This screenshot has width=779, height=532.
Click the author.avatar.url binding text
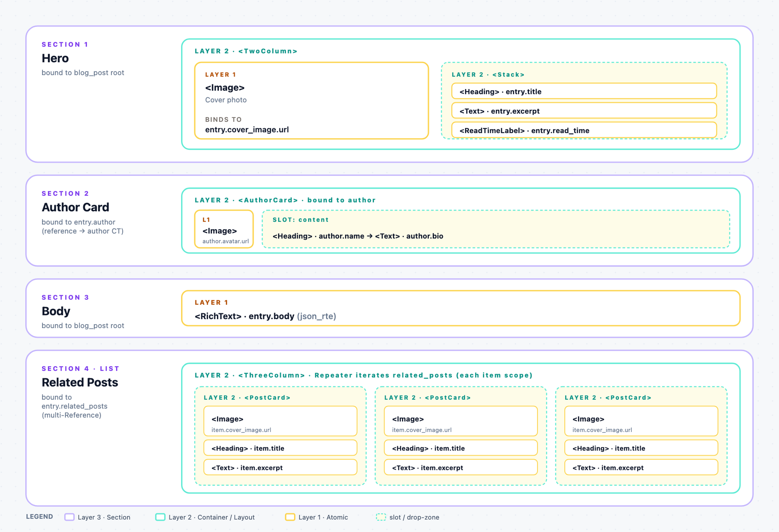pyautogui.click(x=226, y=241)
